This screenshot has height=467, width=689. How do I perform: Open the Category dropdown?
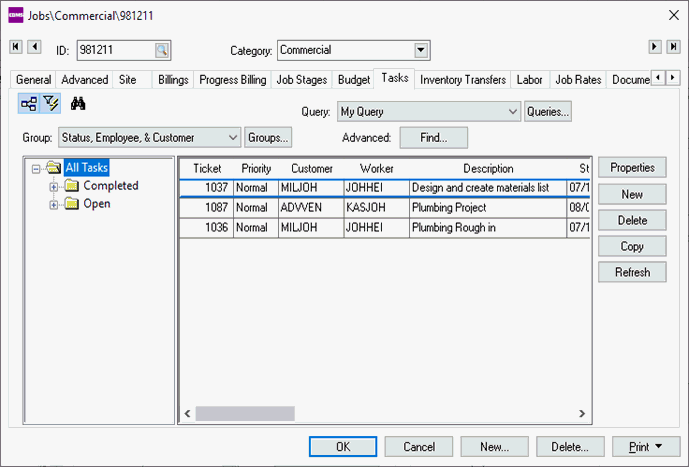pos(421,50)
